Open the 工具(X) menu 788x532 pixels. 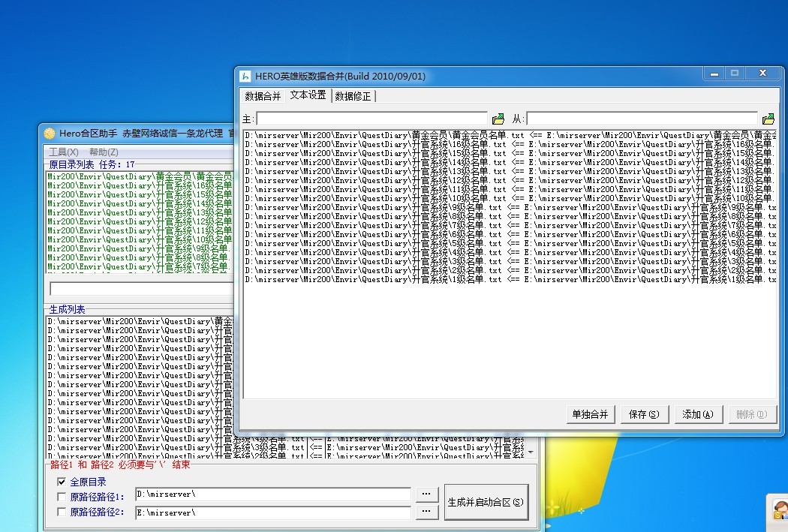pos(63,152)
